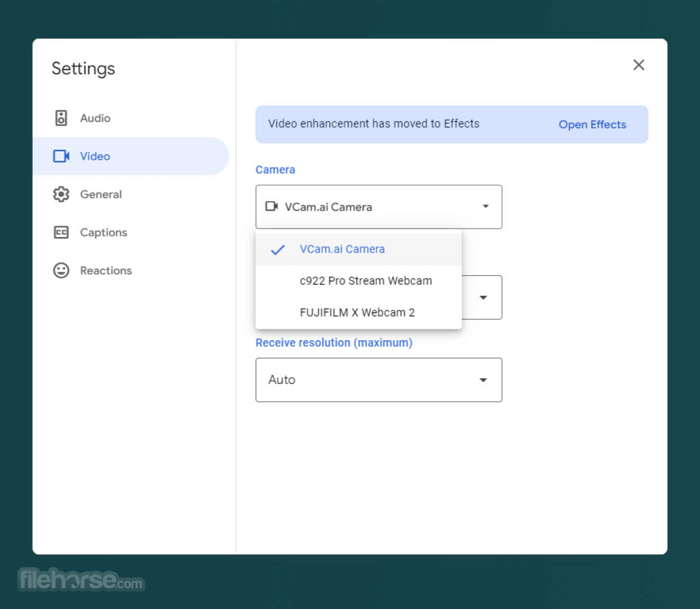The width and height of the screenshot is (700, 609).
Task: Click the Open Effects link
Action: click(x=592, y=124)
